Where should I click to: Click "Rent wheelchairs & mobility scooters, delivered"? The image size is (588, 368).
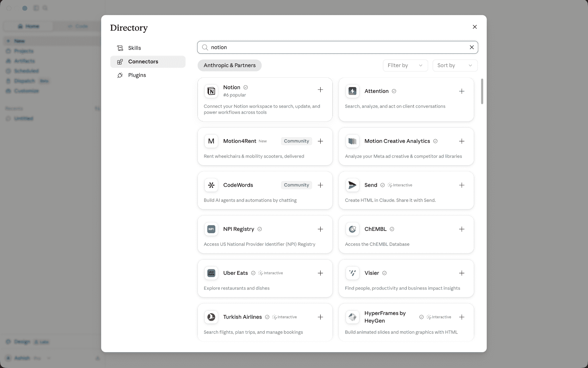point(254,156)
